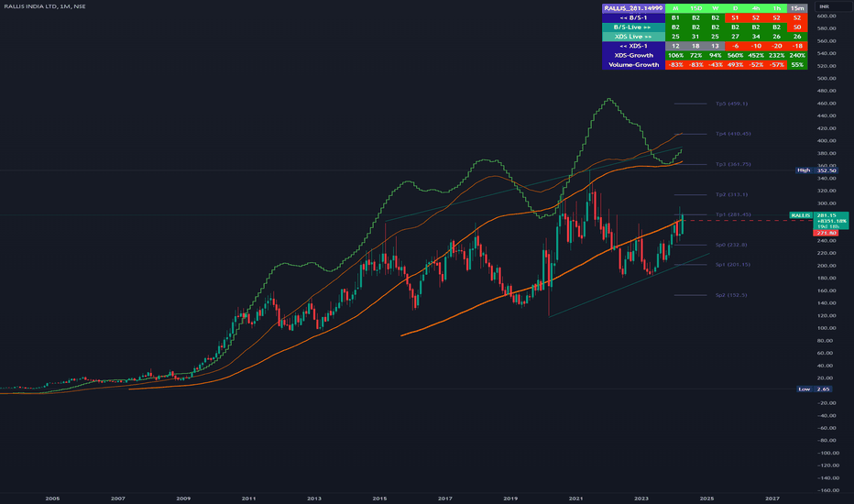Click the Volume-Growth row label

pos(633,65)
